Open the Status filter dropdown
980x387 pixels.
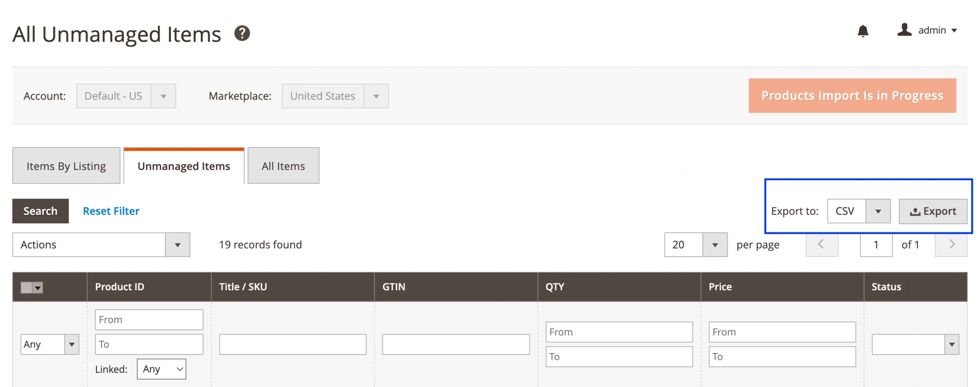pyautogui.click(x=915, y=344)
